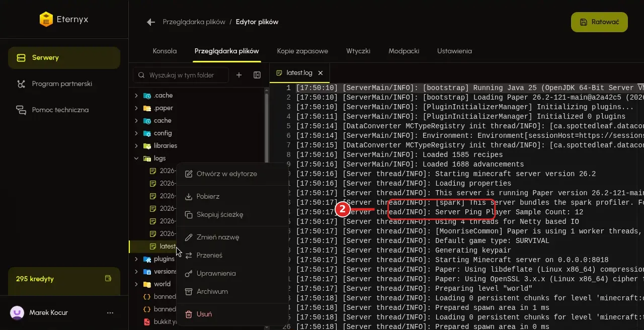
Task: Open the three-dots menu next to Marek Kocur
Action: [110, 313]
